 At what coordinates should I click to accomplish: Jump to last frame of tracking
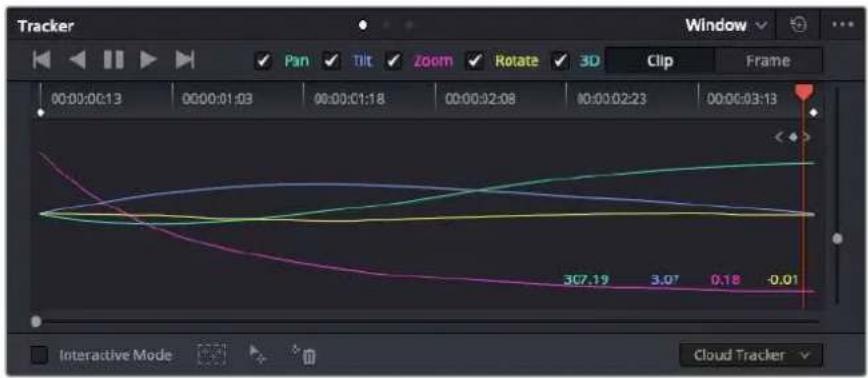[x=185, y=60]
